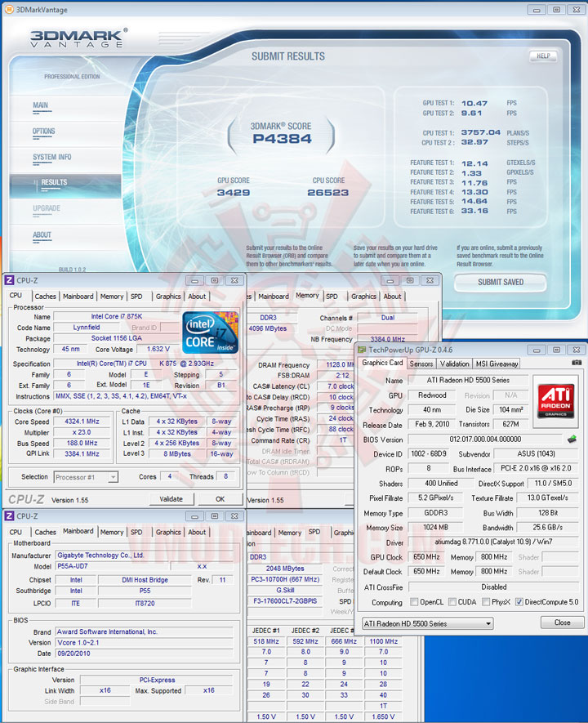Select RESULTS in the 3DMark sidebar
The image size is (588, 723).
coord(65,186)
